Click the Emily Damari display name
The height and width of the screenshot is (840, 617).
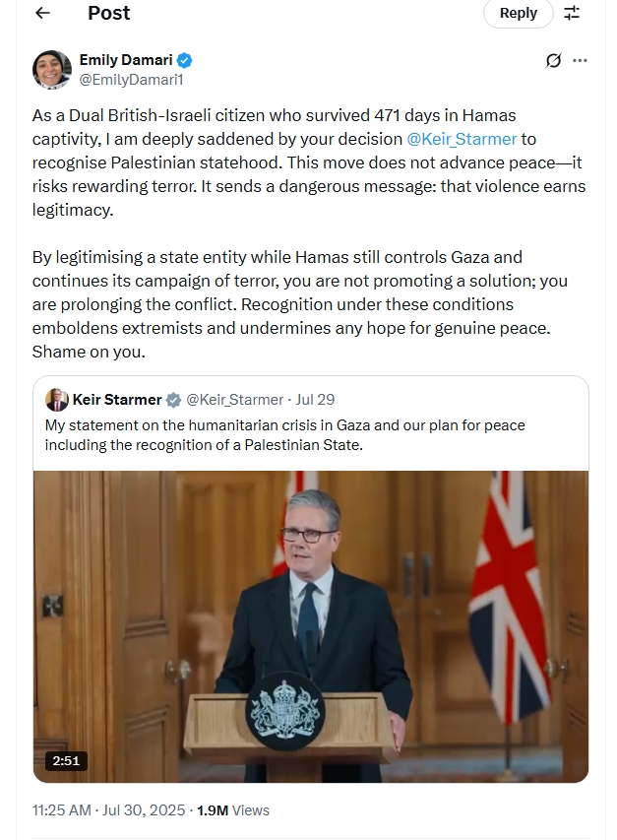pyautogui.click(x=126, y=60)
